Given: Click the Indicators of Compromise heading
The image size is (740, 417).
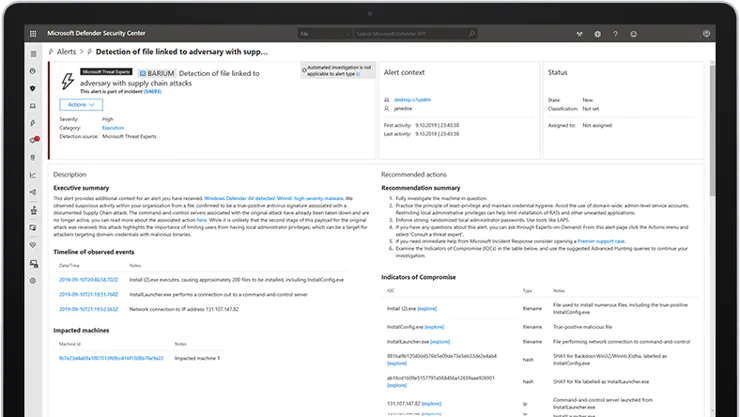Looking at the screenshot, I should point(419,277).
